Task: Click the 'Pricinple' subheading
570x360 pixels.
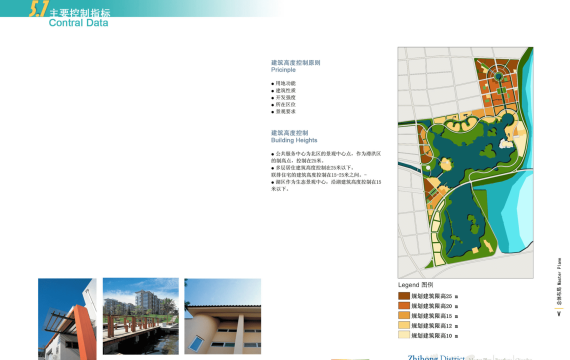Action: 283,70
